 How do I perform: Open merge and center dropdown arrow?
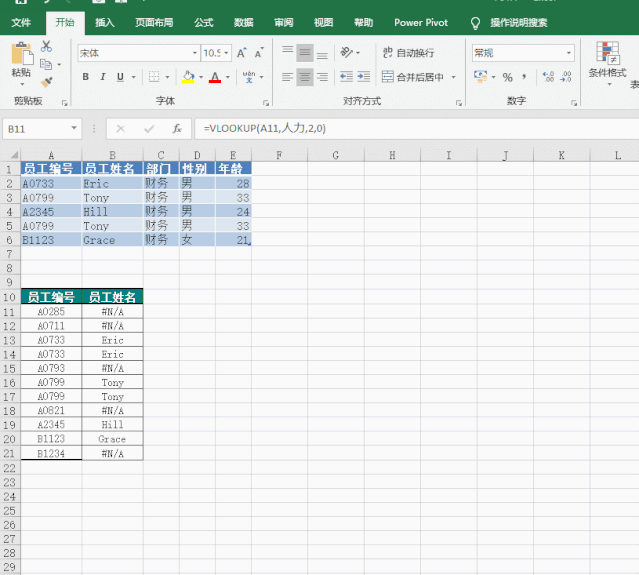[453, 77]
